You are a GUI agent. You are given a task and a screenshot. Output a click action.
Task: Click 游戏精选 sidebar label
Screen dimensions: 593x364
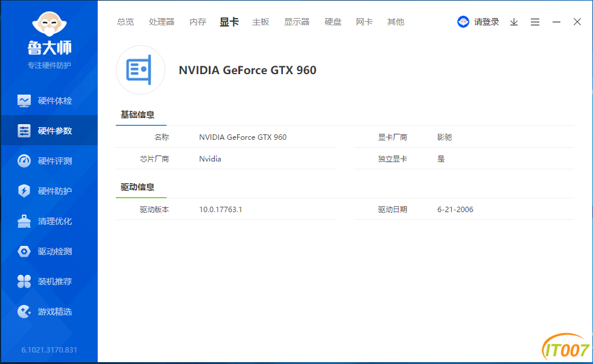[x=55, y=312]
